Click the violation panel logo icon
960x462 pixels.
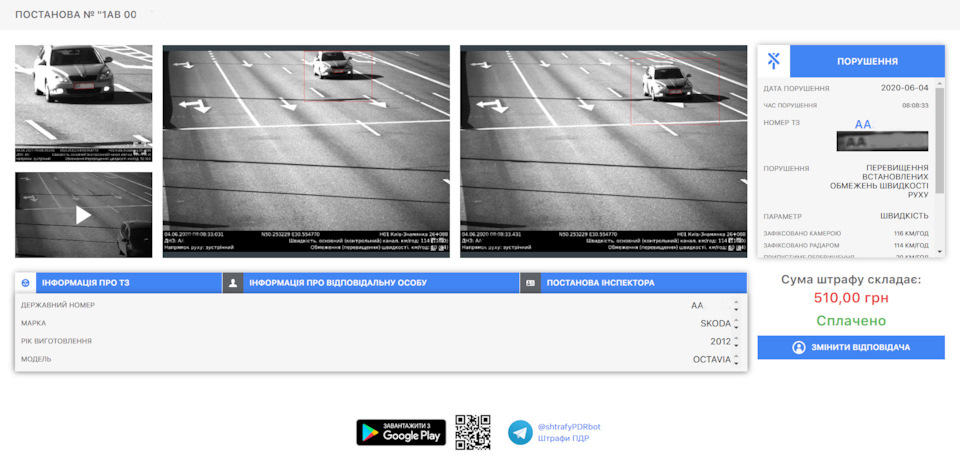(x=774, y=61)
